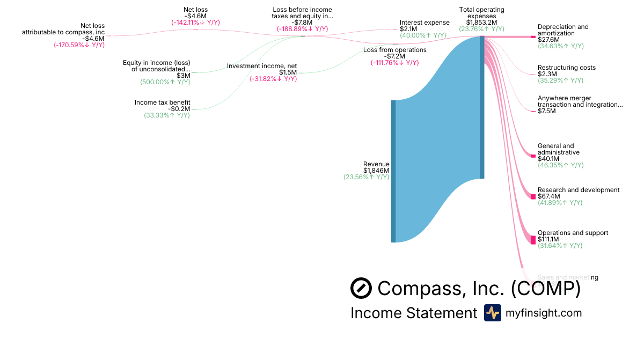Click the Net loss attributable to Compass label
The image size is (644, 338).
[63, 32]
